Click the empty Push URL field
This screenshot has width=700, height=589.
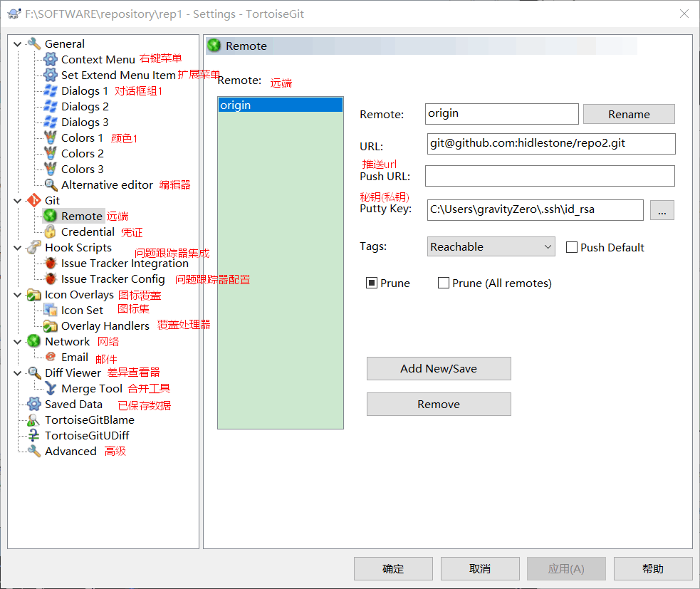(550, 176)
